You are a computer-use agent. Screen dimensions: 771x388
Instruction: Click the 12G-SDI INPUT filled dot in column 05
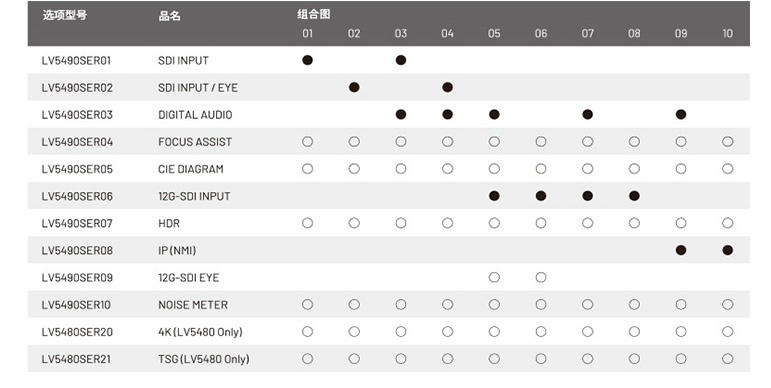pos(494,196)
